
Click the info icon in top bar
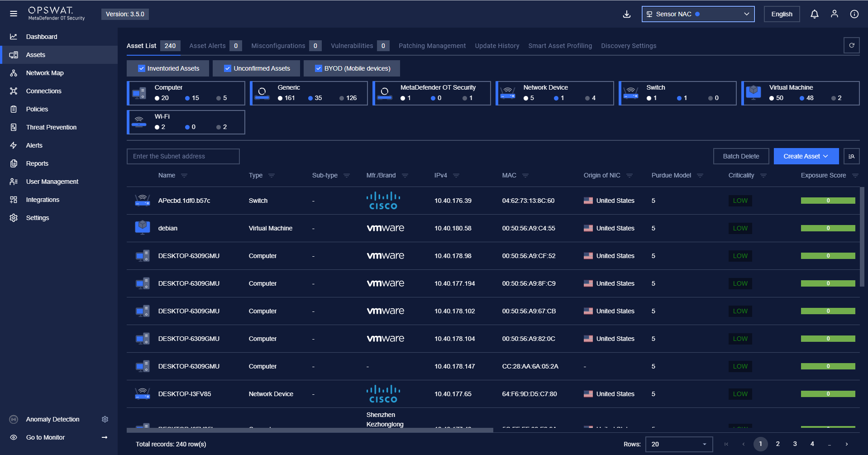point(854,14)
